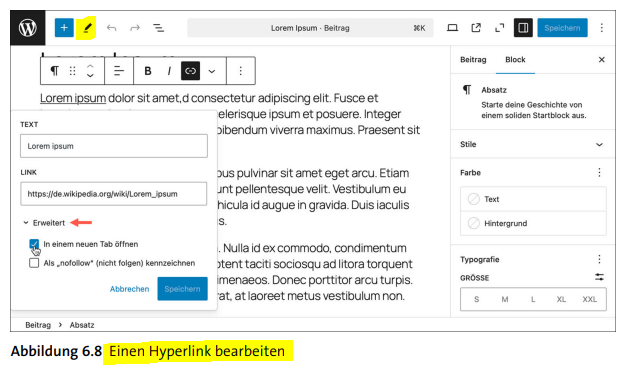Open the command palette title bar
The image size is (625, 369).
click(310, 28)
